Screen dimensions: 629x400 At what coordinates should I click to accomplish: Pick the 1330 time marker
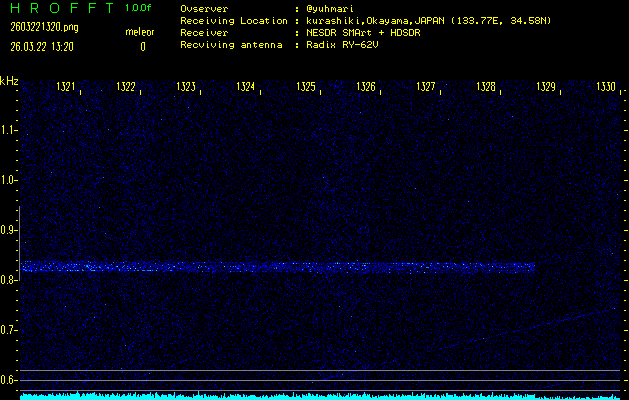pos(606,88)
